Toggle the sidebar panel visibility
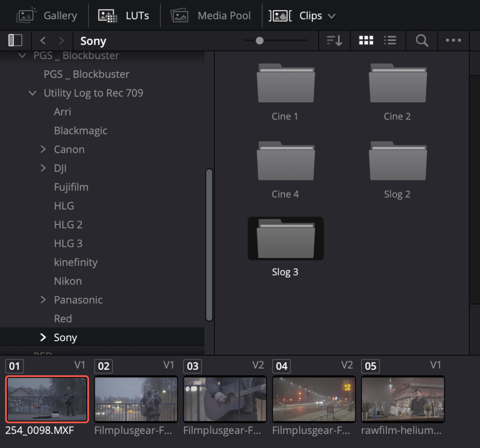Screen dimensions: 480x448 point(15,41)
